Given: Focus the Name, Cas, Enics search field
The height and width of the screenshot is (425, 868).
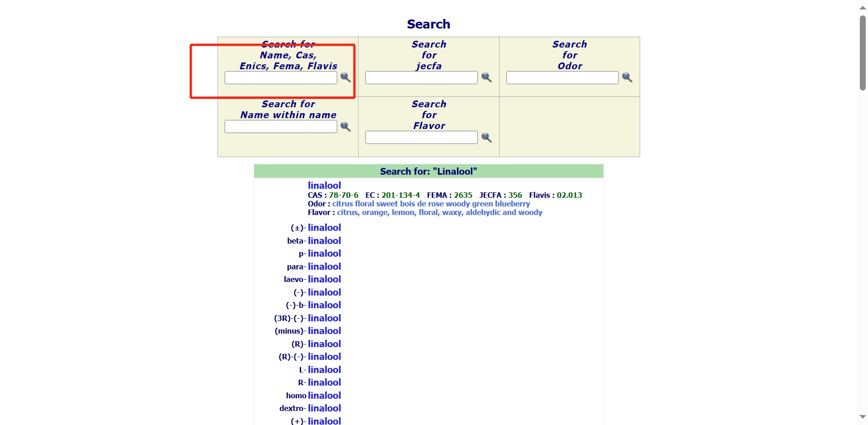Looking at the screenshot, I should point(281,78).
